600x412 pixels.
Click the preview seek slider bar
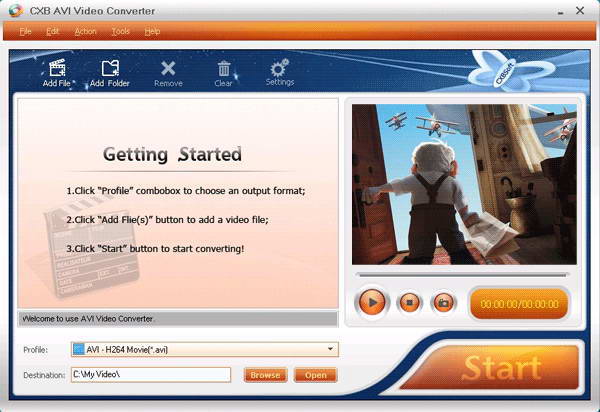[x=462, y=275]
